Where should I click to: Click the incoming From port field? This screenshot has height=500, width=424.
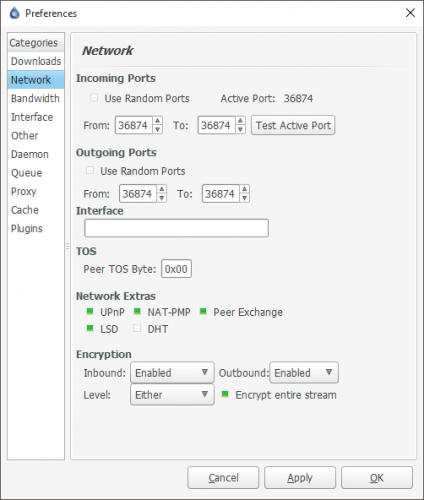[134, 125]
